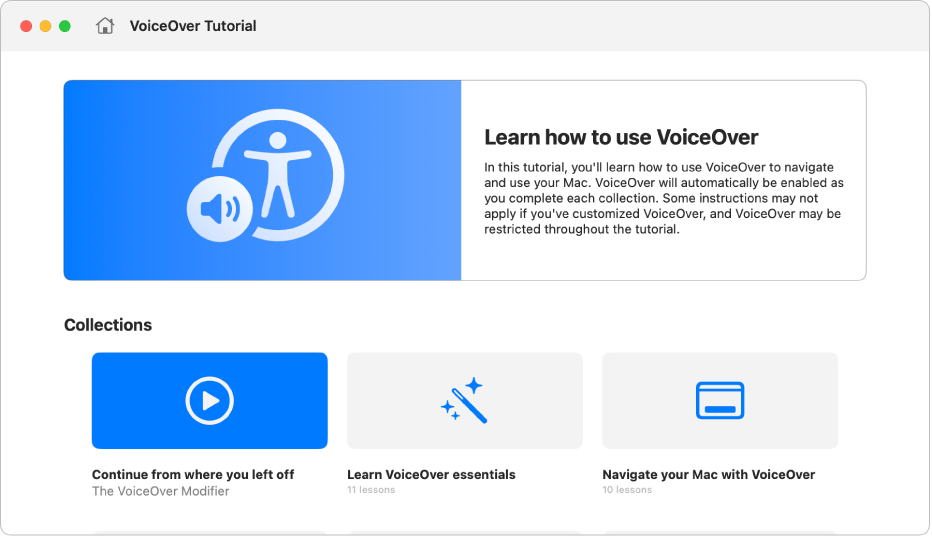Click the '11 lessons' label
This screenshot has width=932, height=538.
click(x=371, y=490)
